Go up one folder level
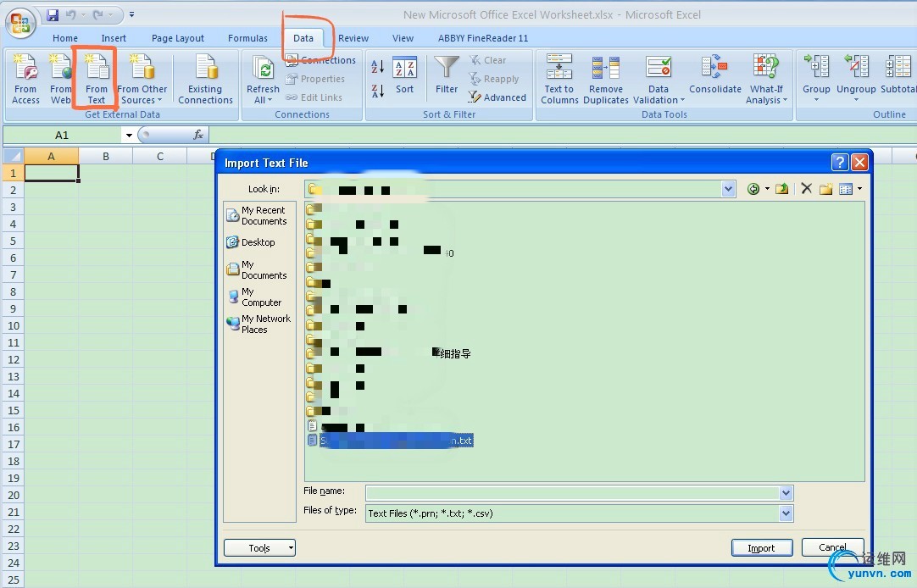This screenshot has width=917, height=588. point(782,189)
